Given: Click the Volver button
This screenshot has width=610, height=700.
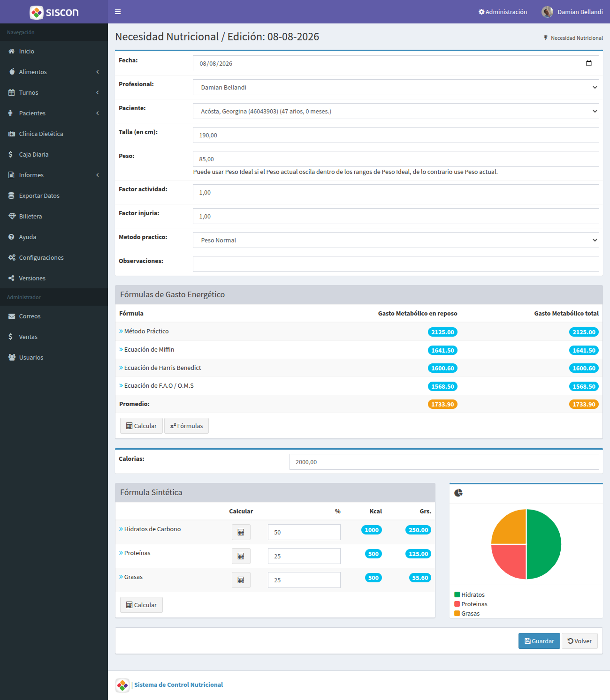Looking at the screenshot, I should (x=579, y=641).
